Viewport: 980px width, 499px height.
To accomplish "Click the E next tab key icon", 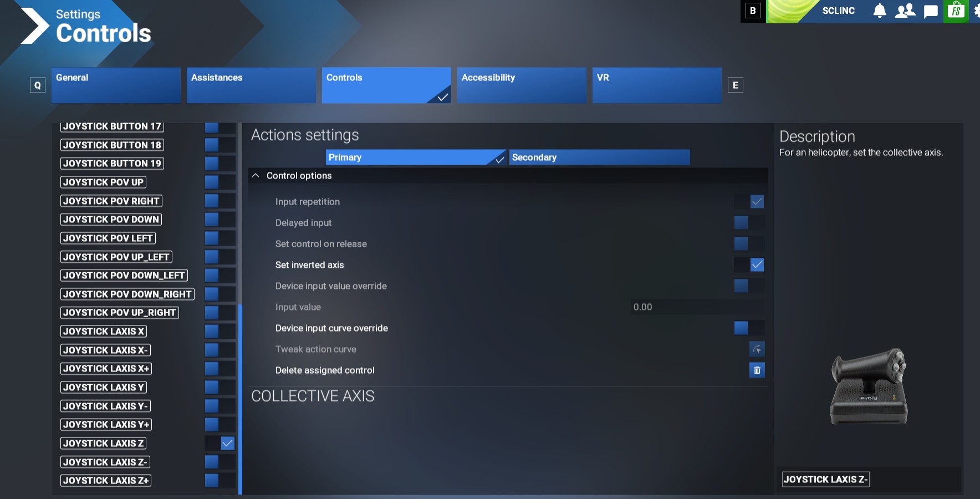I will [x=736, y=85].
